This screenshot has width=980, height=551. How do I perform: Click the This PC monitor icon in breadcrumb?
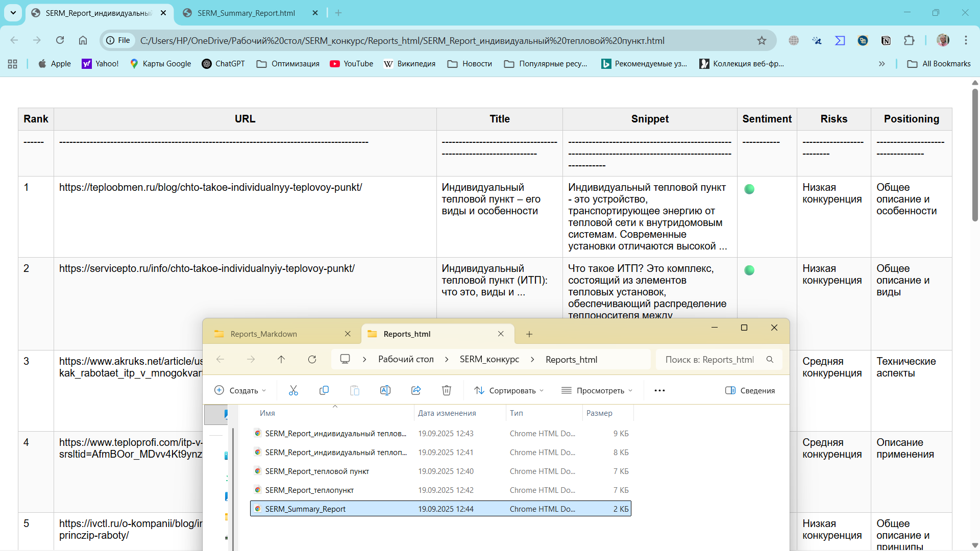(345, 359)
